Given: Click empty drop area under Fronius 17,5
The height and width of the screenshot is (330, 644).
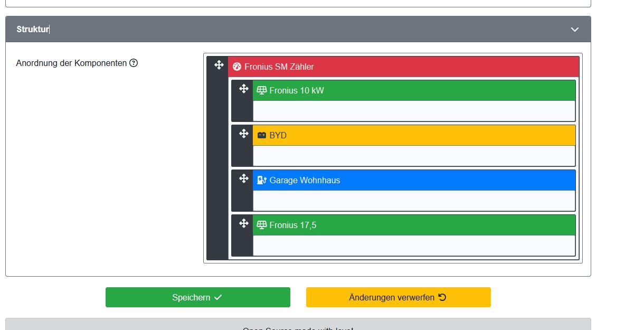Looking at the screenshot, I should (414, 246).
